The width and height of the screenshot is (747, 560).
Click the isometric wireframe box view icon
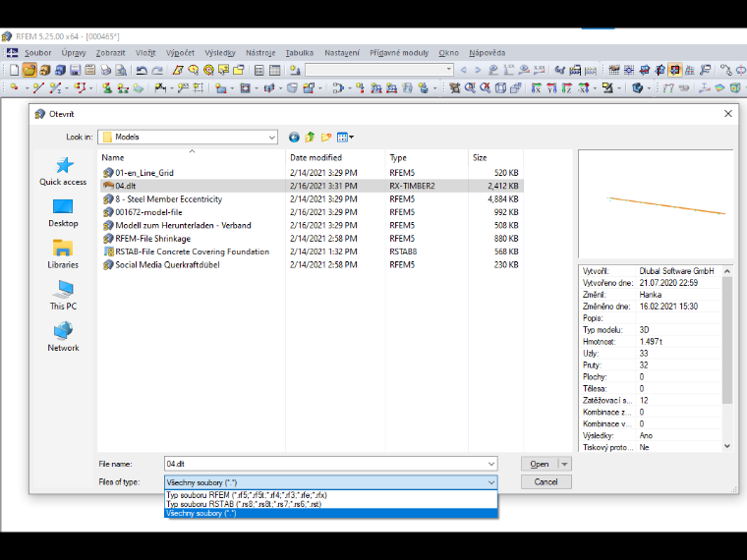(500, 87)
